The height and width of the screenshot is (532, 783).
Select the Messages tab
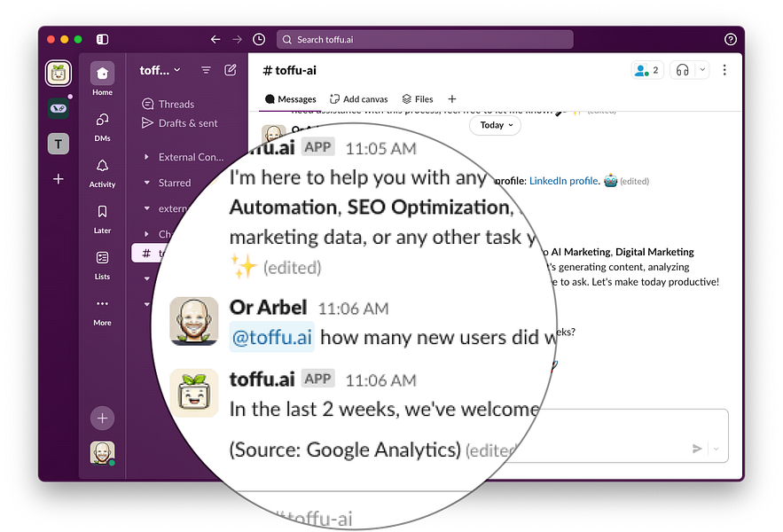291,99
